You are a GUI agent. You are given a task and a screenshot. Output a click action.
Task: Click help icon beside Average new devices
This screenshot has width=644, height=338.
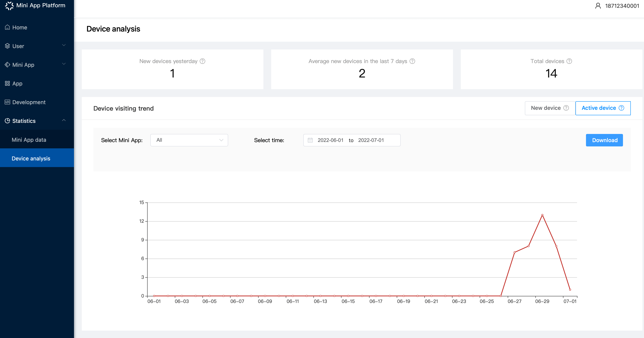tap(412, 61)
